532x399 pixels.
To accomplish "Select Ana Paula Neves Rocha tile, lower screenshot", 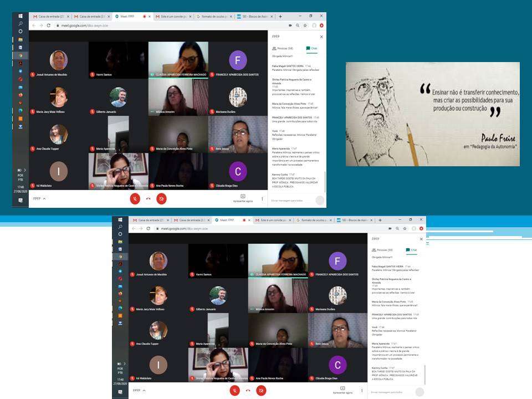I will click(278, 365).
